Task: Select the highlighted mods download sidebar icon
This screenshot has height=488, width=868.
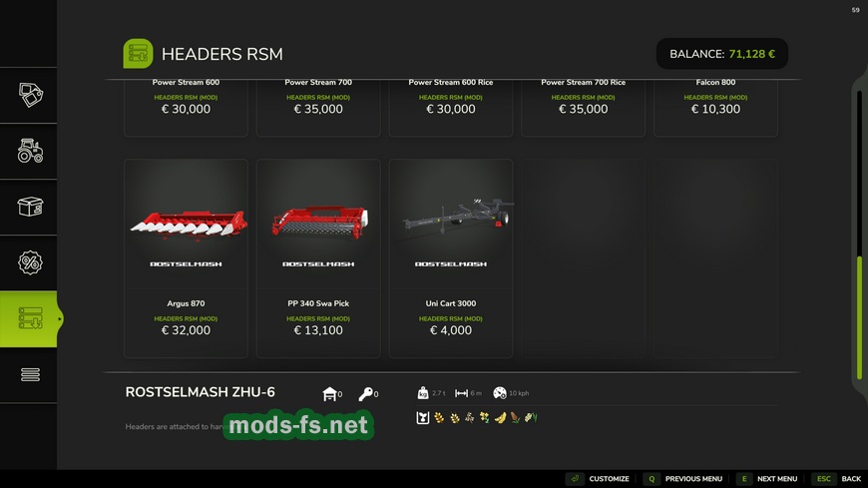Action: (x=30, y=318)
